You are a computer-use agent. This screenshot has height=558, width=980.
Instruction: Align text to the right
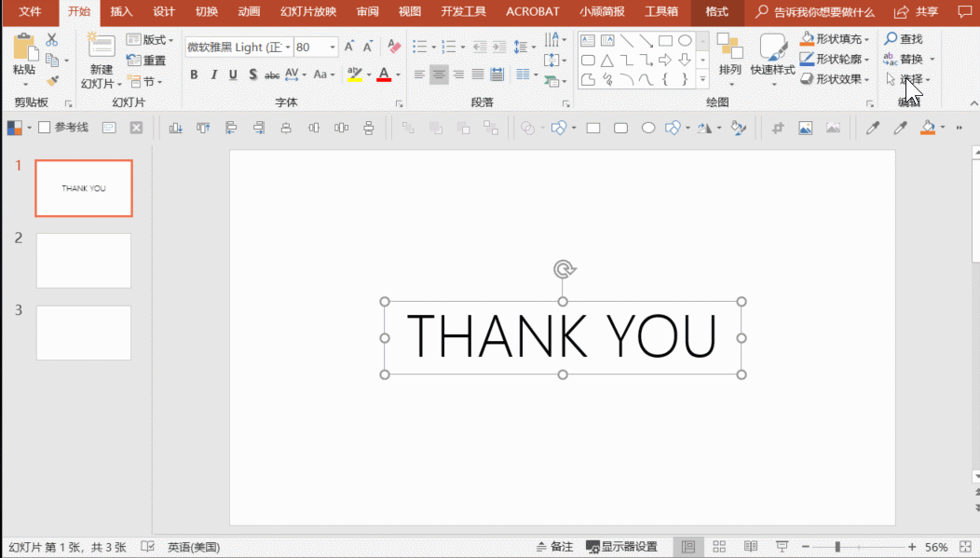(458, 75)
